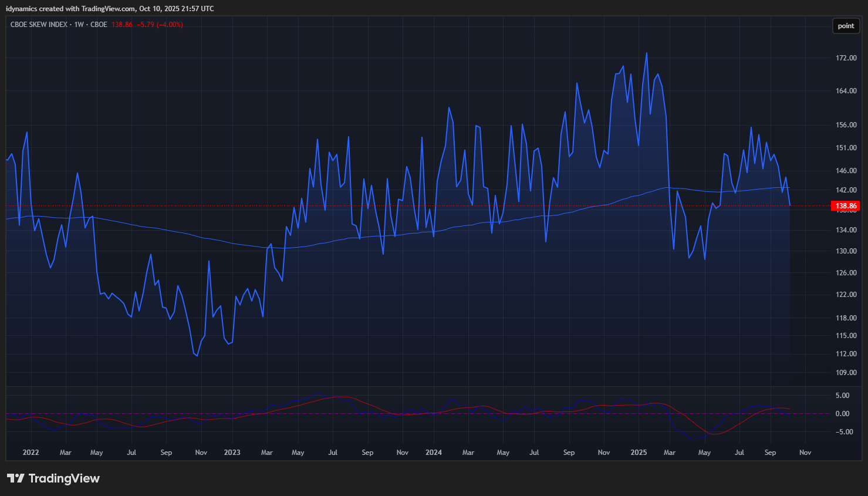
Task: Click the red 138.86 value in legend
Action: (122, 25)
